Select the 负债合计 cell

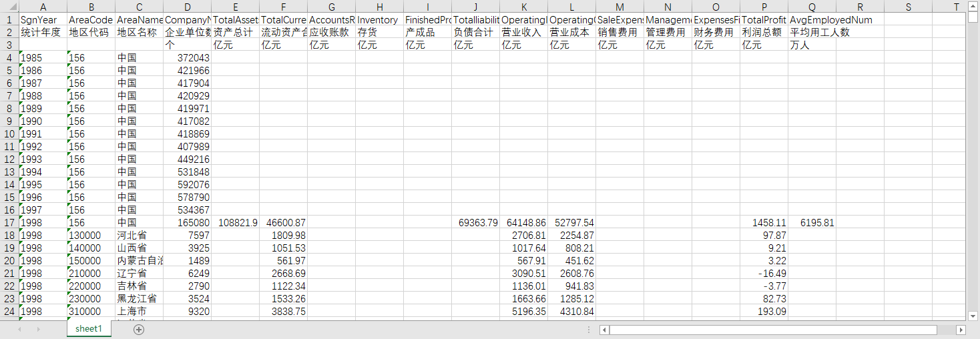[x=476, y=32]
